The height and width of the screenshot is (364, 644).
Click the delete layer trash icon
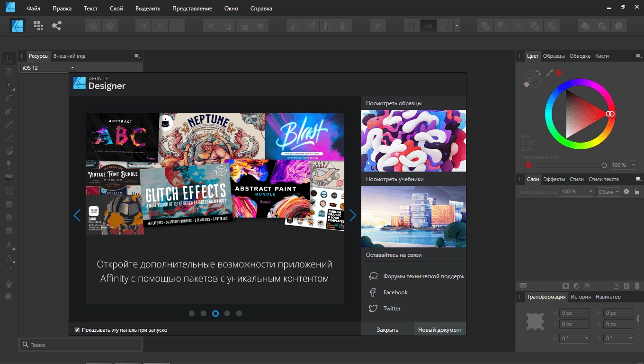click(637, 286)
